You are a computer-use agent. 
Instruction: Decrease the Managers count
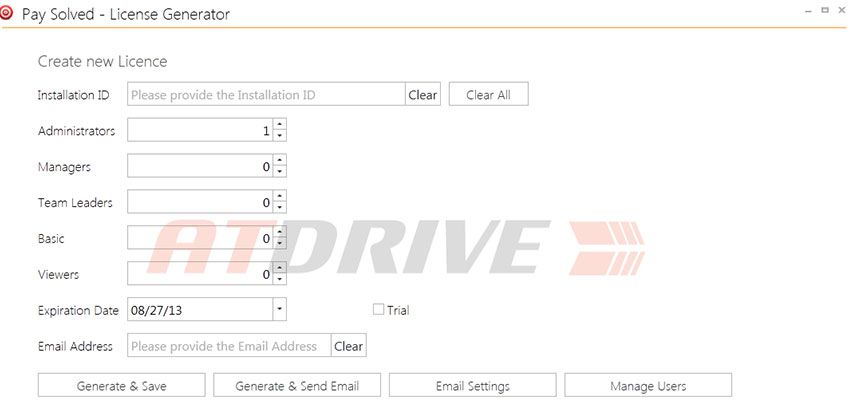coord(280,172)
